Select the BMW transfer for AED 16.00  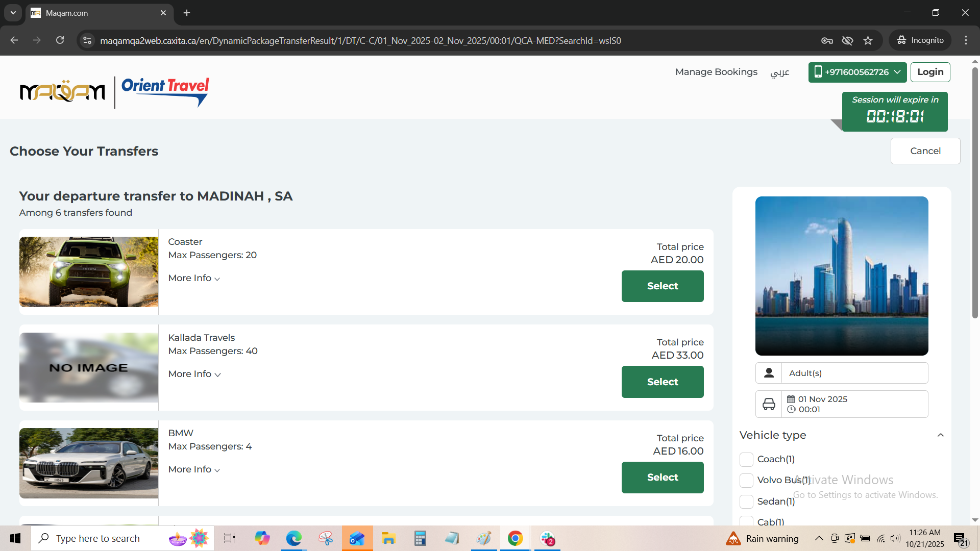click(x=662, y=477)
